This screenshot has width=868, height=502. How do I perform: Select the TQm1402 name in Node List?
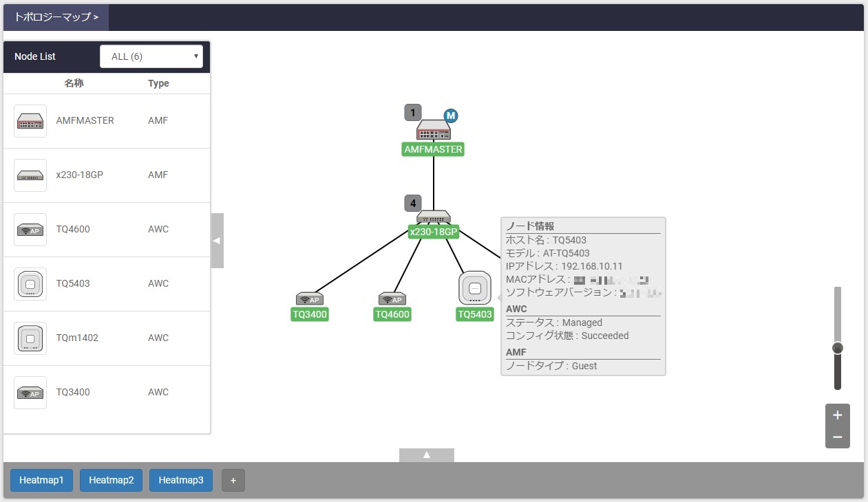point(77,338)
